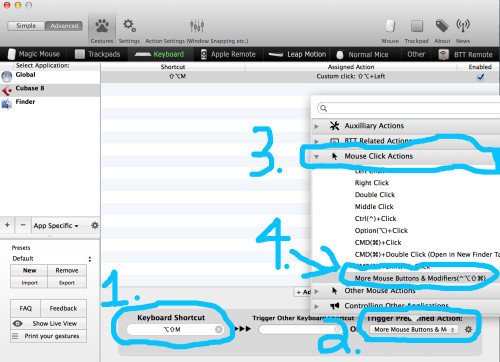Click the Feedback button

[x=63, y=308]
